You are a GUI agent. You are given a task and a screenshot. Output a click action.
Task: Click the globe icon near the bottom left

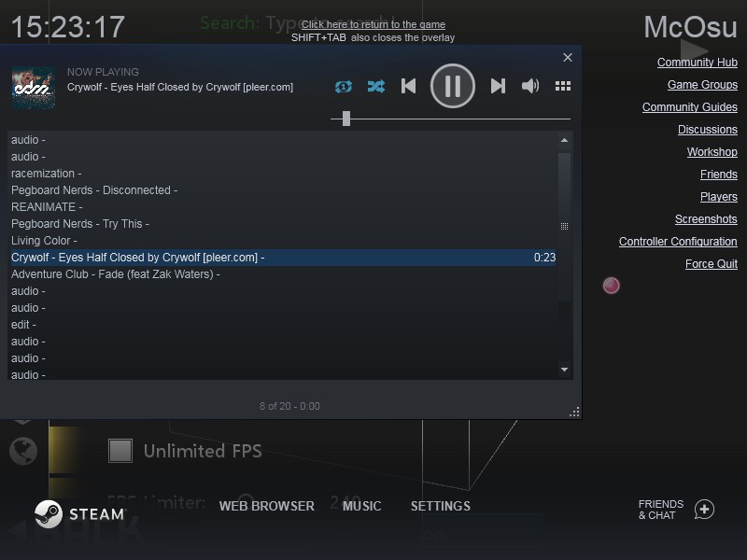point(23,451)
